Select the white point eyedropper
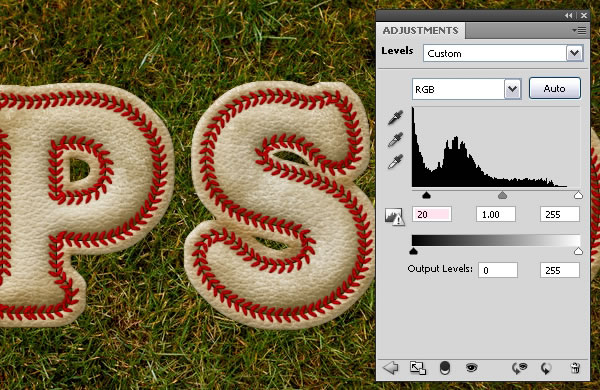This screenshot has width=600, height=390. [395, 162]
